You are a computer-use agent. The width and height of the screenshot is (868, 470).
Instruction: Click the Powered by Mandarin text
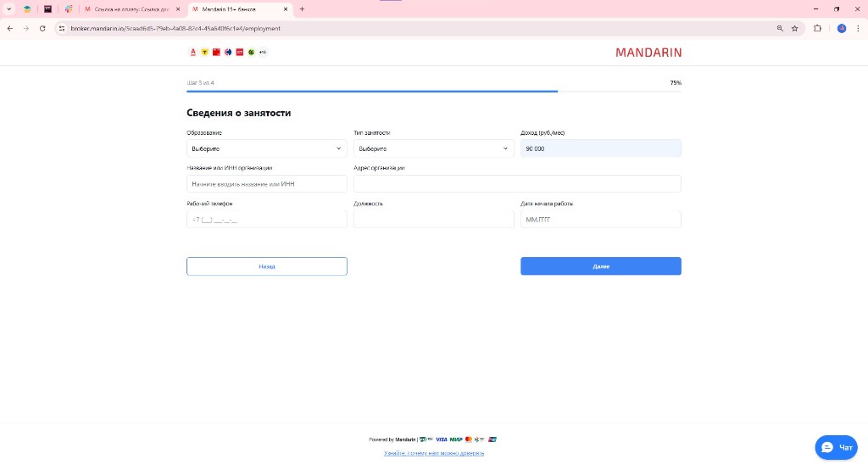[392, 439]
